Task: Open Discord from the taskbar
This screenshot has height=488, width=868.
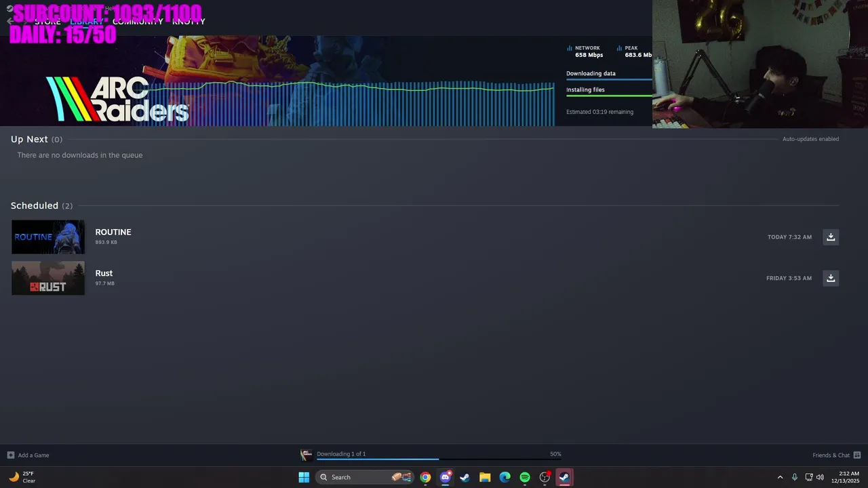Action: pyautogui.click(x=445, y=477)
